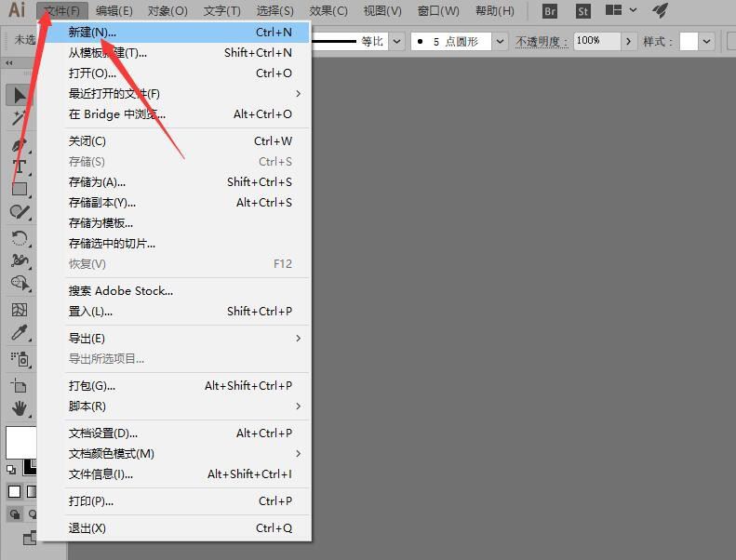
Task: Open the 编辑(E) menu
Action: (114, 11)
